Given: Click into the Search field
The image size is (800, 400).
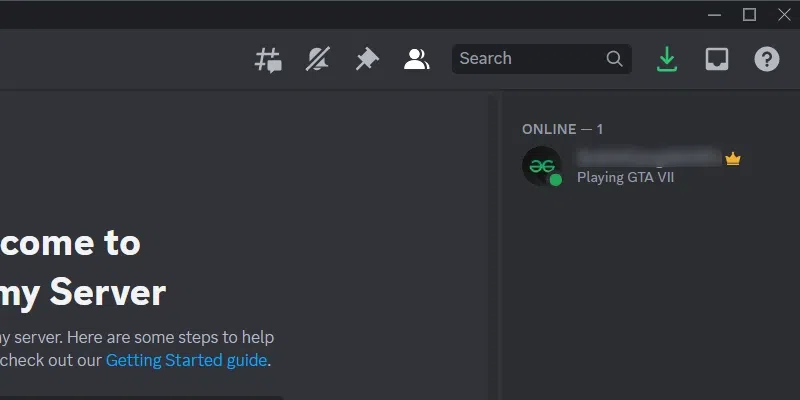Looking at the screenshot, I should pyautogui.click(x=542, y=59).
